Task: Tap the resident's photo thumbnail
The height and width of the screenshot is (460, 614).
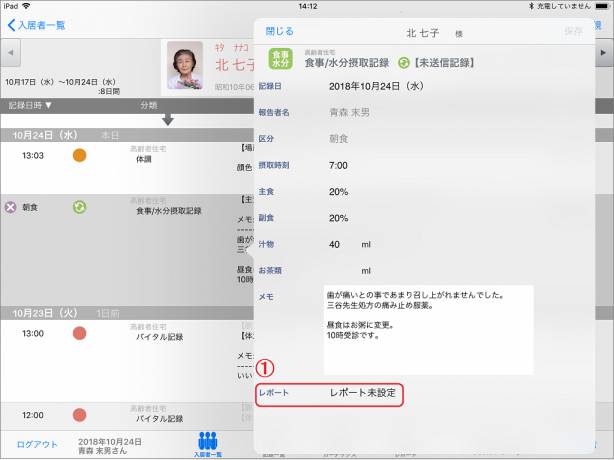Action: pyautogui.click(x=185, y=64)
